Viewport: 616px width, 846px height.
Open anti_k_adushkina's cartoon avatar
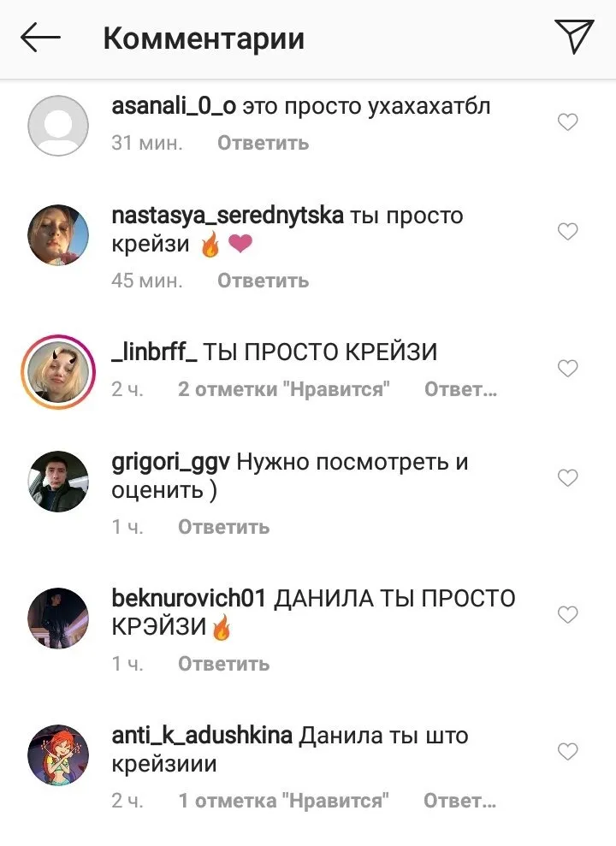[x=58, y=754]
